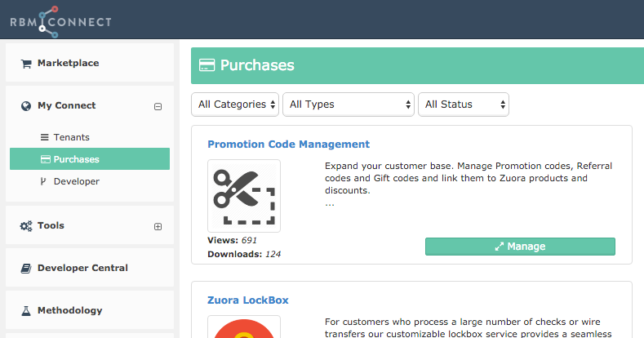This screenshot has width=644, height=338.
Task: Click the Purchases page heading
Action: point(257,65)
